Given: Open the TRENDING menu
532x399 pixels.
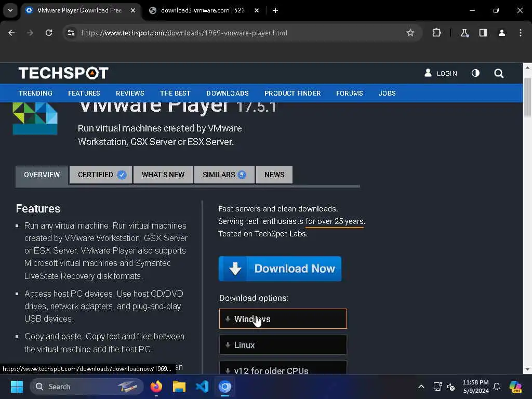Looking at the screenshot, I should [36, 94].
